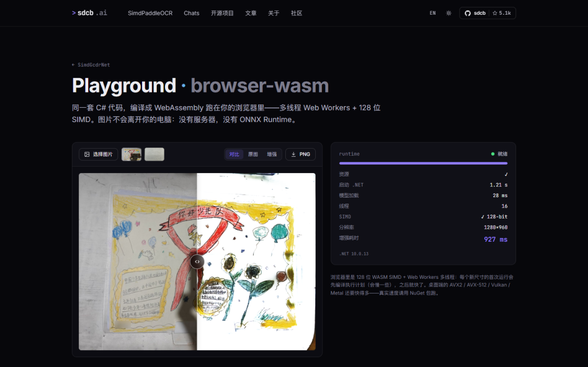Image resolution: width=588 pixels, height=367 pixels.
Task: Click the 927 ms value
Action: click(495, 240)
